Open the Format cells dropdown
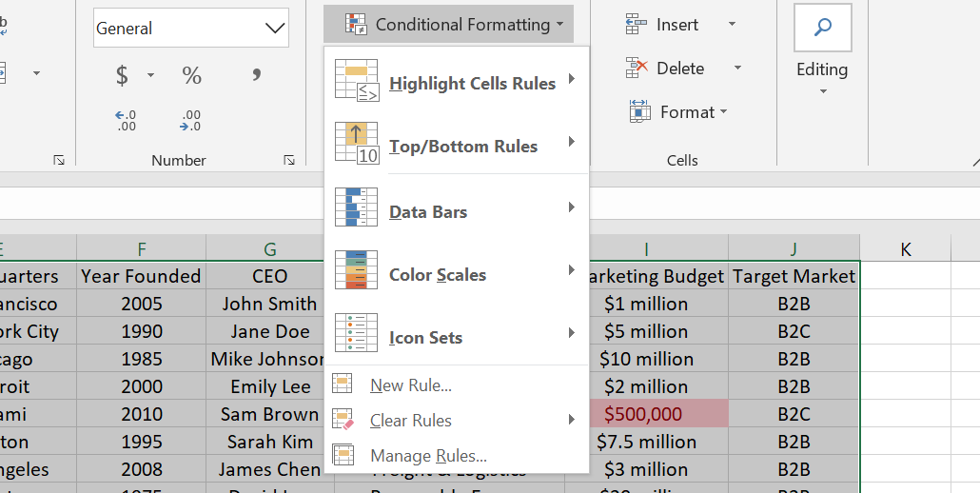The width and height of the screenshot is (980, 493). pyautogui.click(x=678, y=112)
